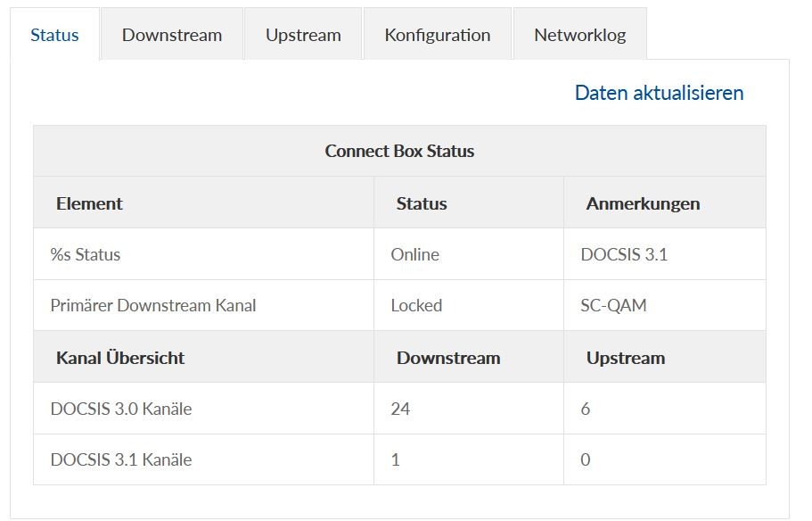The width and height of the screenshot is (812, 521).
Task: Select the DOCSIS 3.0 Kanäle row label
Action: coord(121,409)
